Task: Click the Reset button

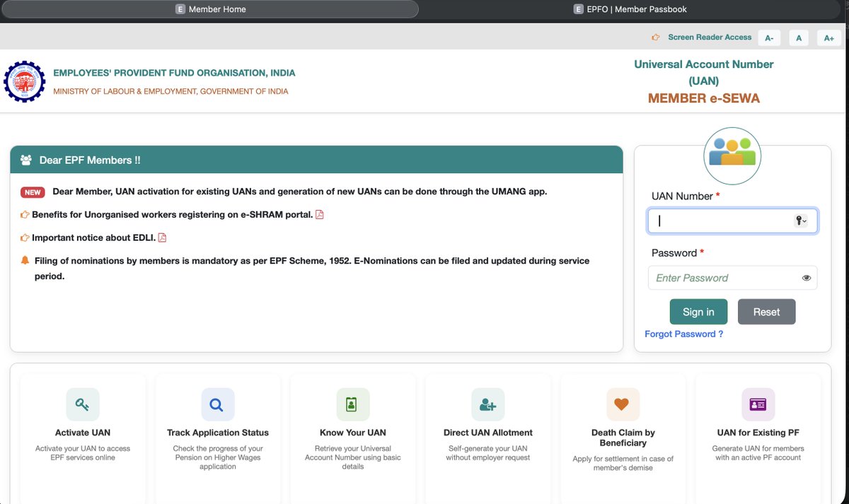Action: point(766,312)
